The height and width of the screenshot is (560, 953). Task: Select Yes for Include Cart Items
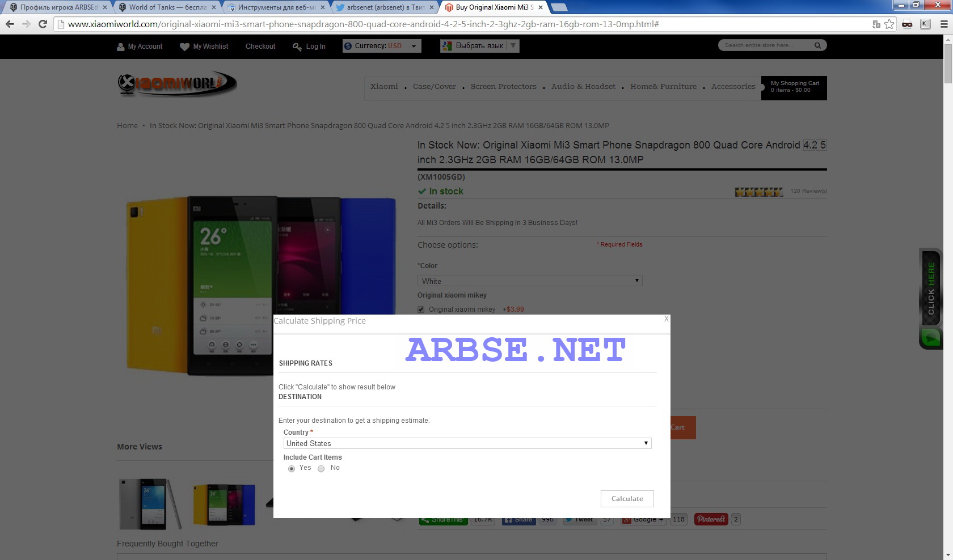[292, 468]
